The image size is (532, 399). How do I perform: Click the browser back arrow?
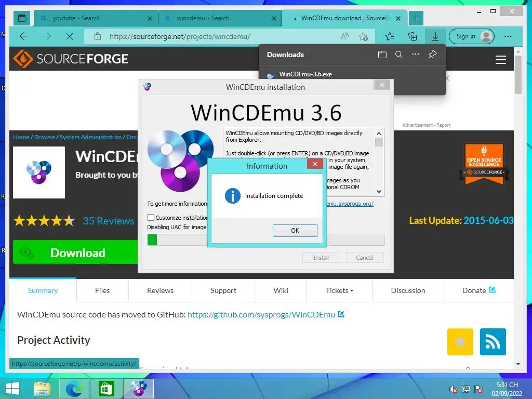(x=24, y=36)
